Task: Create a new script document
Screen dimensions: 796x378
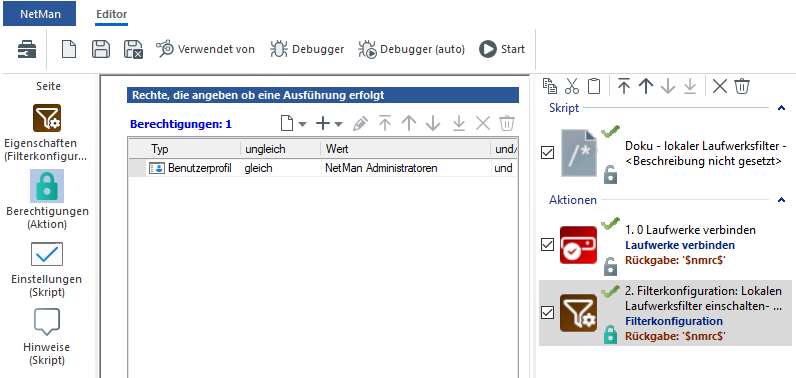Action: (x=69, y=50)
